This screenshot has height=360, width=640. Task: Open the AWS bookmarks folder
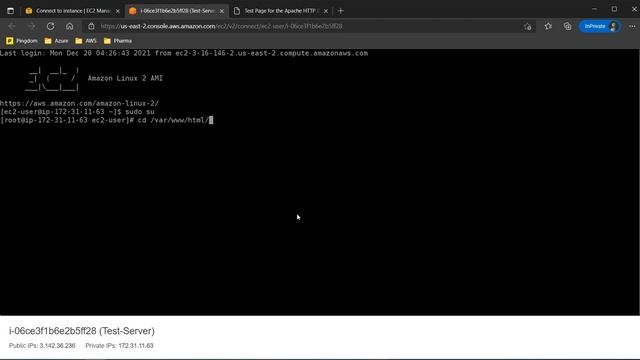(86, 41)
